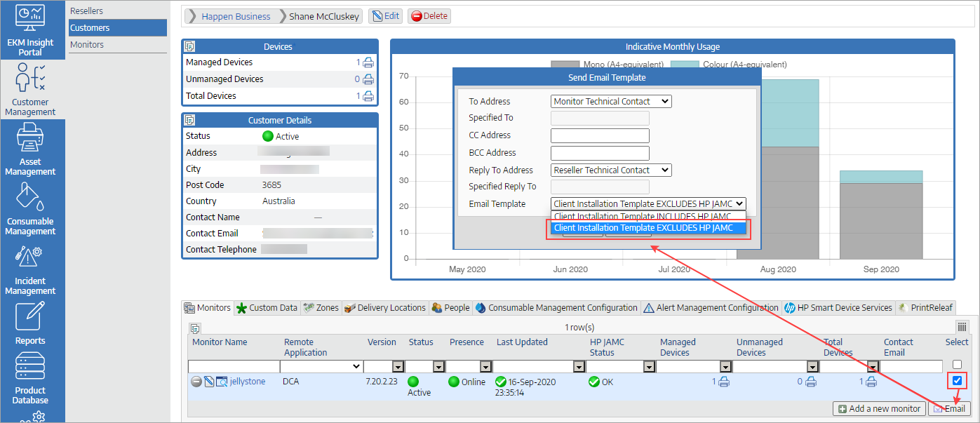The height and width of the screenshot is (423, 980).
Task: Click managed devices printer icon in jellystone row
Action: [x=725, y=382]
